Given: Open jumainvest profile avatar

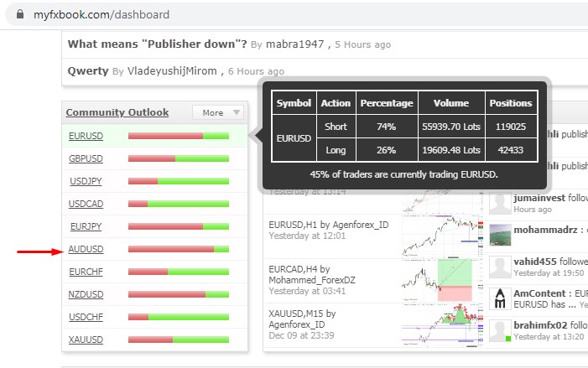Looking at the screenshot, I should [500, 204].
